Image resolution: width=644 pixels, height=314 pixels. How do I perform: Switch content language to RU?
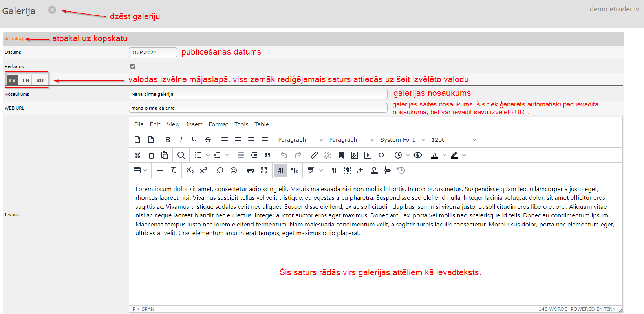coord(40,80)
